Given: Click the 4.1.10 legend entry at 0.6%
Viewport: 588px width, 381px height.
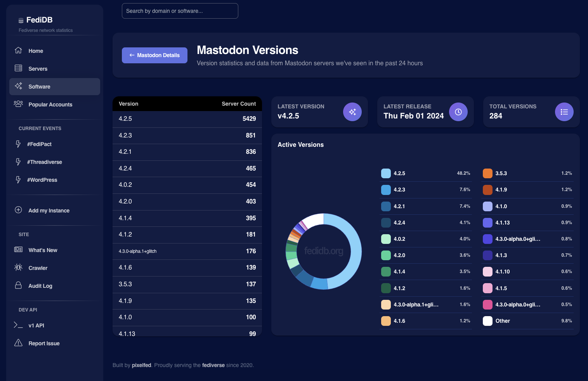Looking at the screenshot, I should (527, 271).
